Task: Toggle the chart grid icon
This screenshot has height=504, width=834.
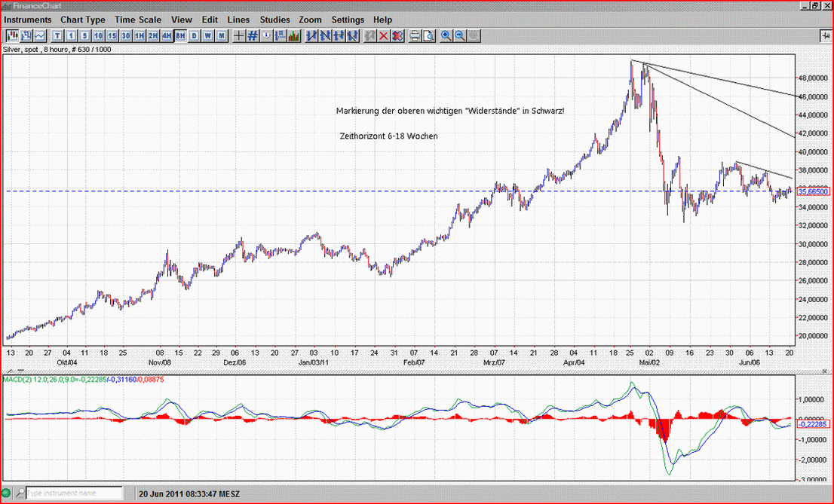Action: click(253, 36)
